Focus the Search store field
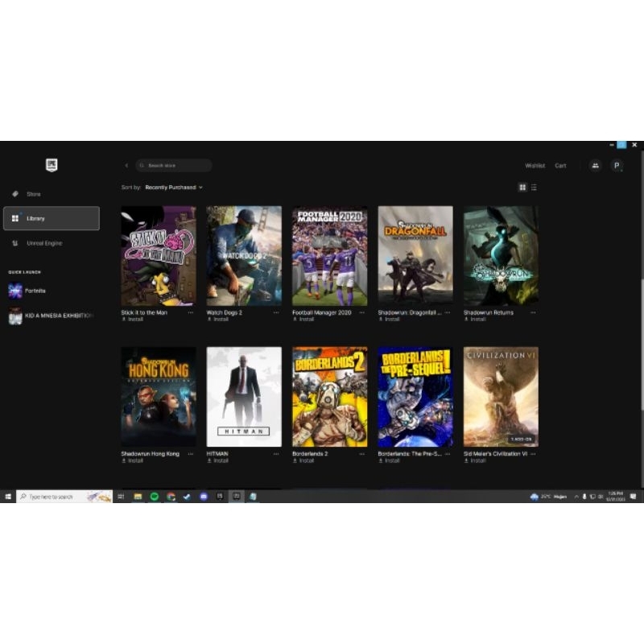Image resolution: width=644 pixels, height=644 pixels. (x=174, y=166)
